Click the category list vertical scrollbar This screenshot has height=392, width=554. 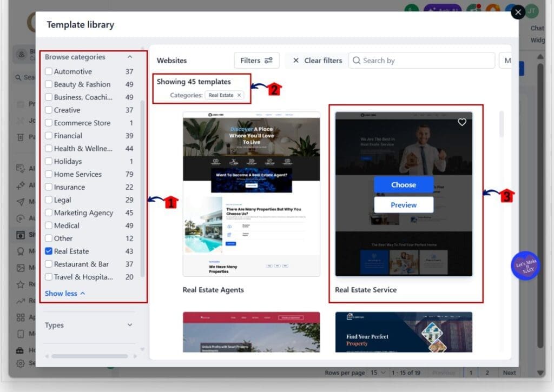[142, 188]
